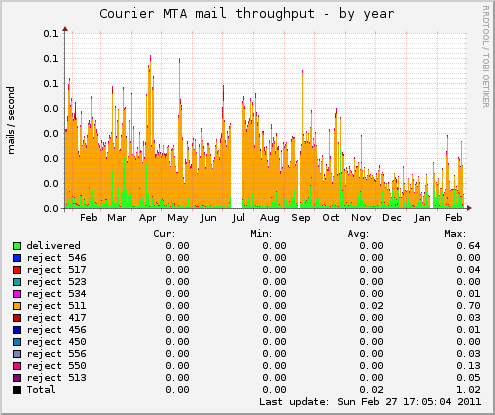Viewport: 495px width, 415px height.
Task: Click the 'Jan' x-axis label
Action: [422, 218]
